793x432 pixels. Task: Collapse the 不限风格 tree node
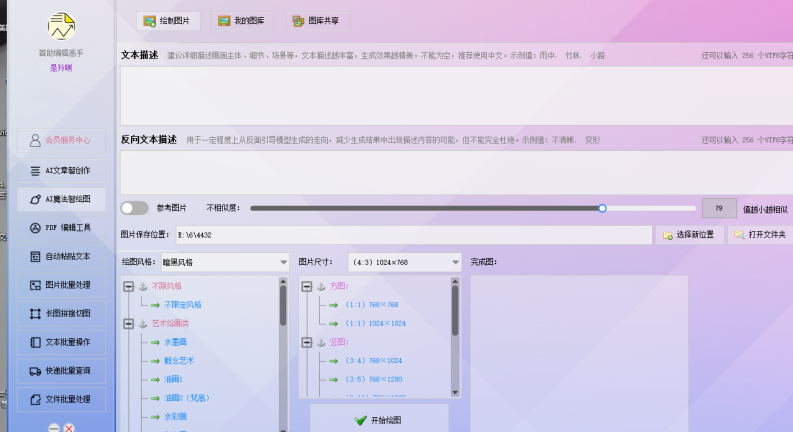128,287
